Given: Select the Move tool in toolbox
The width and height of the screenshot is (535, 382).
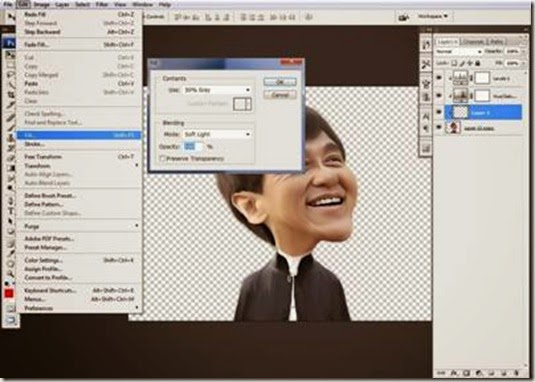Looking at the screenshot, I should tap(10, 54).
